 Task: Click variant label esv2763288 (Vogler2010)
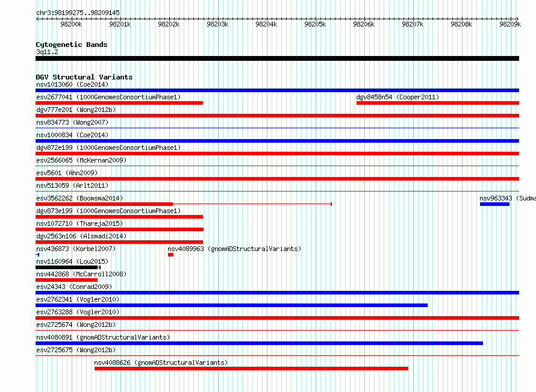[78, 312]
